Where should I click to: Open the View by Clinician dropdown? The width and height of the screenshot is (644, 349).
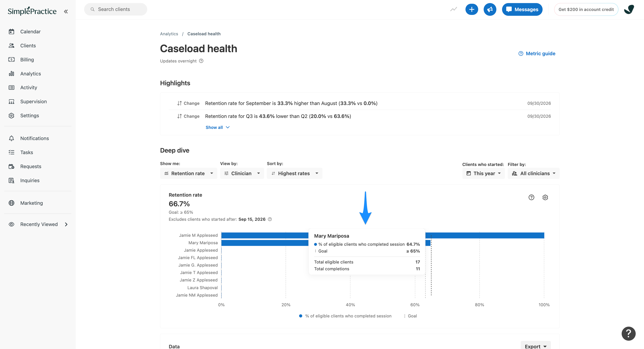pyautogui.click(x=242, y=173)
